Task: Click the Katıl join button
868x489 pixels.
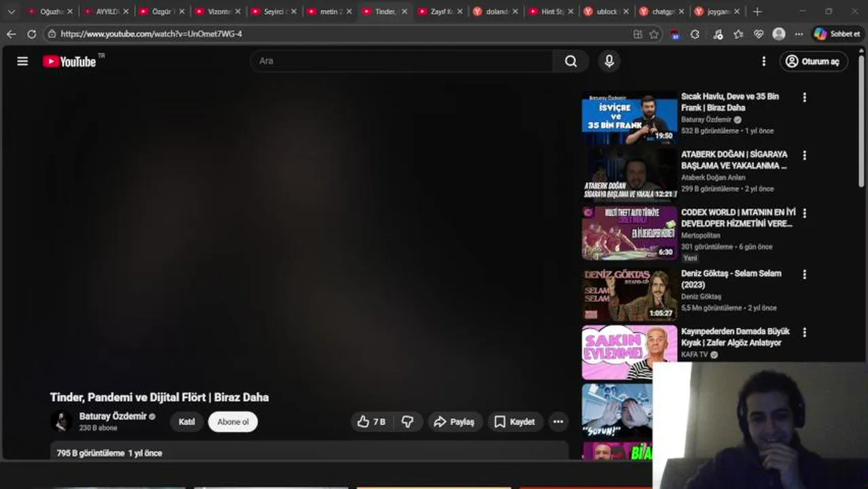Action: pos(187,422)
